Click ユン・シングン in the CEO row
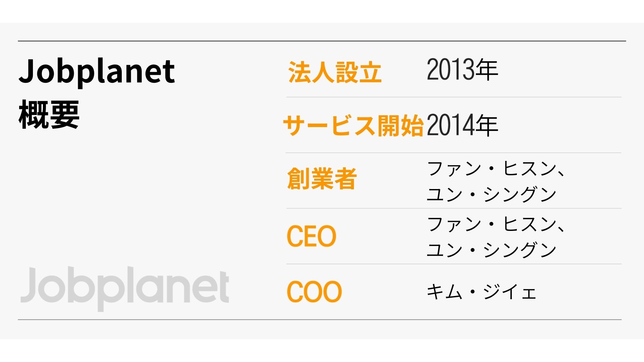This screenshot has width=644, height=362. tap(492, 249)
